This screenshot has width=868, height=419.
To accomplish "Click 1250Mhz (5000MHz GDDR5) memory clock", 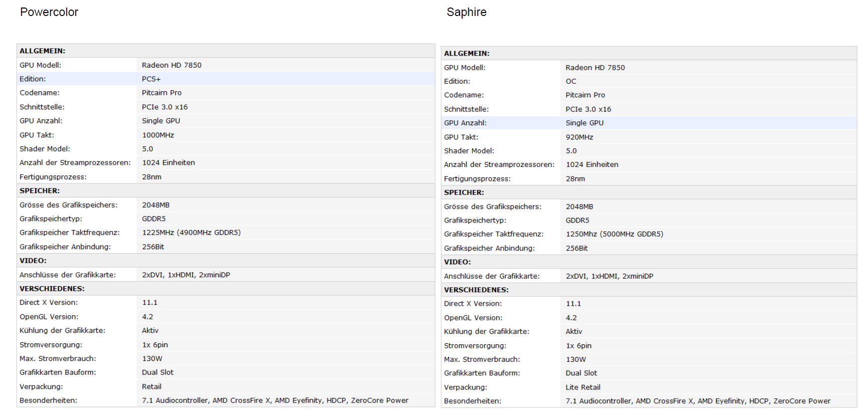I will (614, 234).
